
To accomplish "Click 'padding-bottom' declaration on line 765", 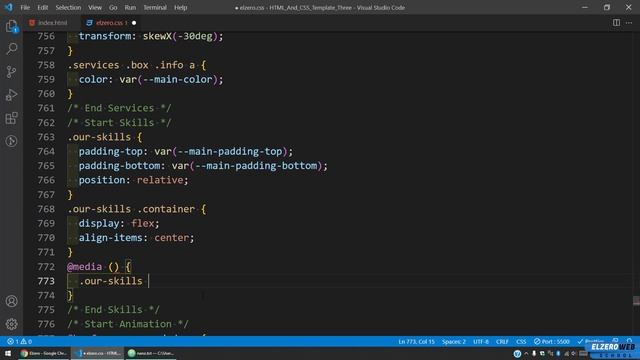I will tap(203, 166).
